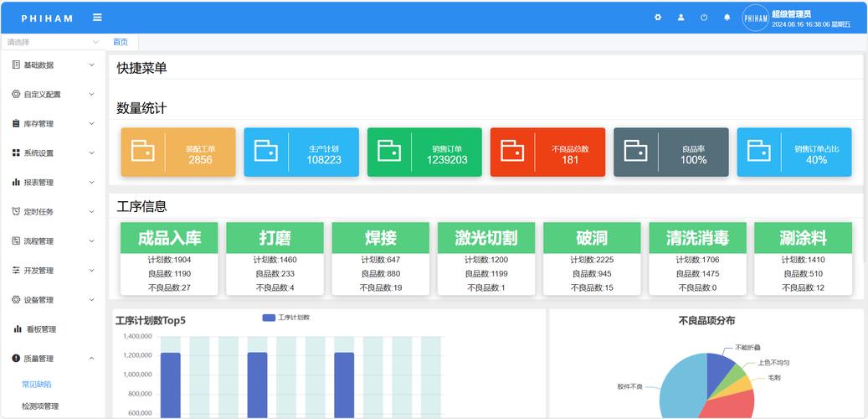Open the 报表管理 menu label
This screenshot has height=419, width=868.
[x=39, y=183]
